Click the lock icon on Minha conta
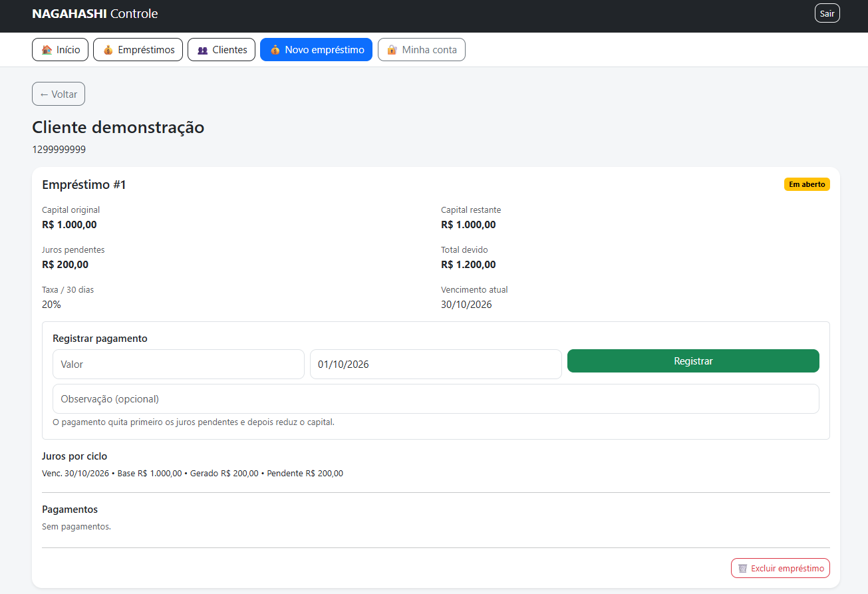 (x=392, y=50)
